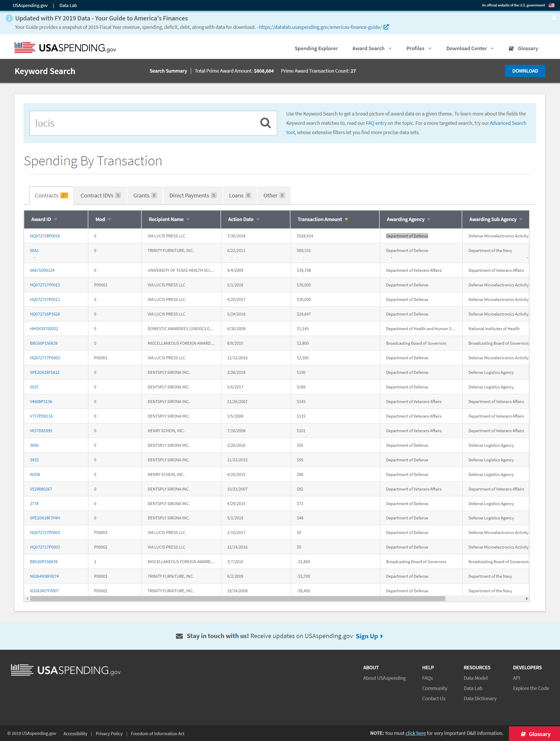
Task: Open award HQ072718P0018
Action: (x=45, y=236)
